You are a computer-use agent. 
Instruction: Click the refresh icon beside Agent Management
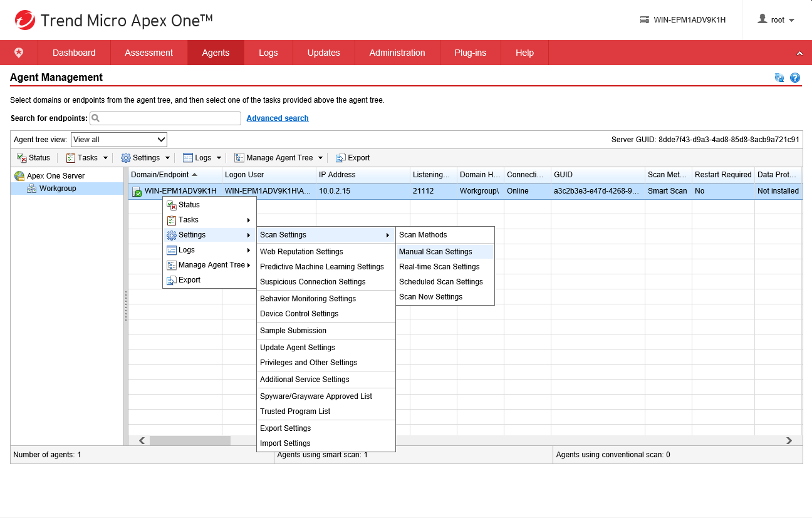click(x=779, y=78)
